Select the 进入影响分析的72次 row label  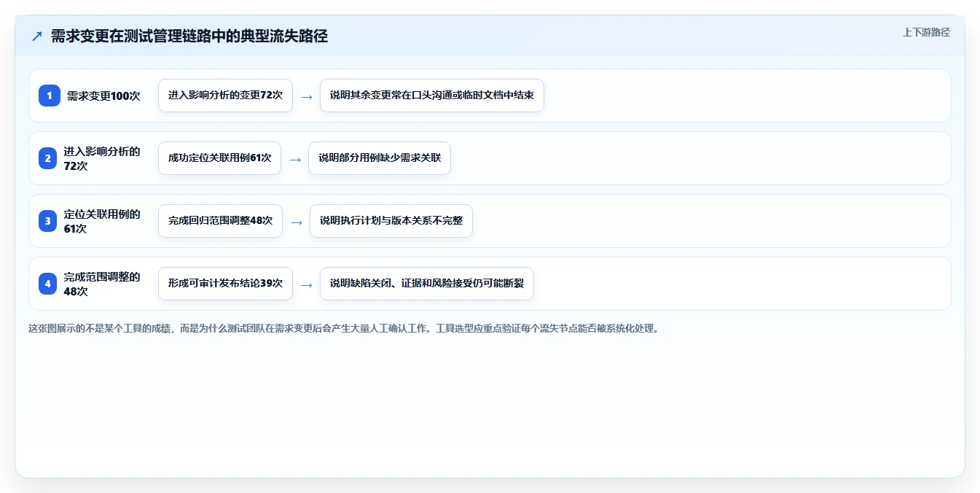pyautogui.click(x=102, y=158)
